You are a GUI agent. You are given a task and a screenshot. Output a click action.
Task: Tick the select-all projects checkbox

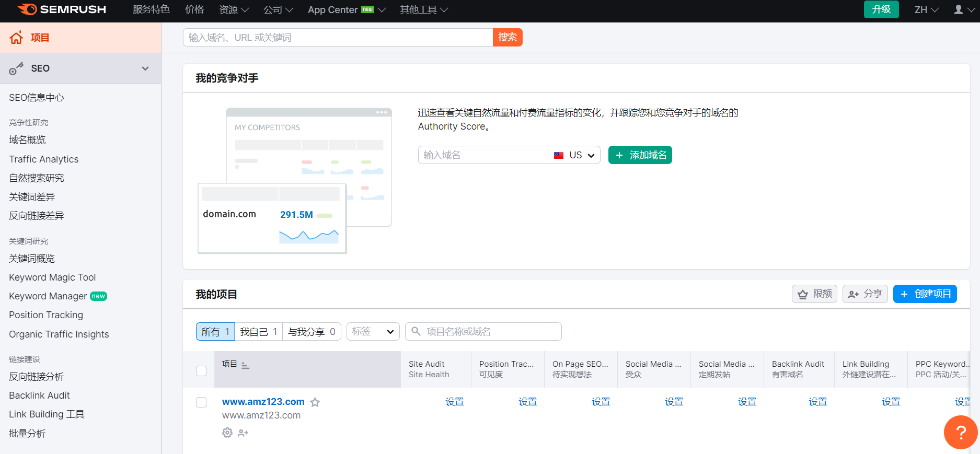(x=201, y=371)
